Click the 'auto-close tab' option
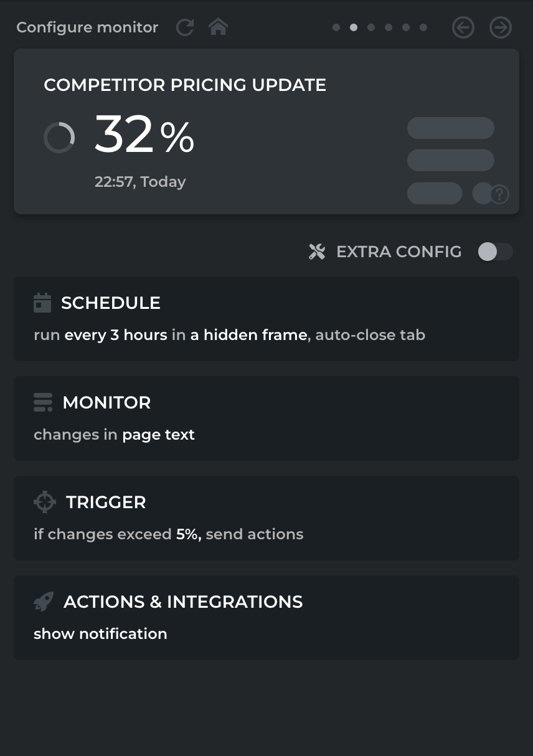533x756 pixels. 370,335
